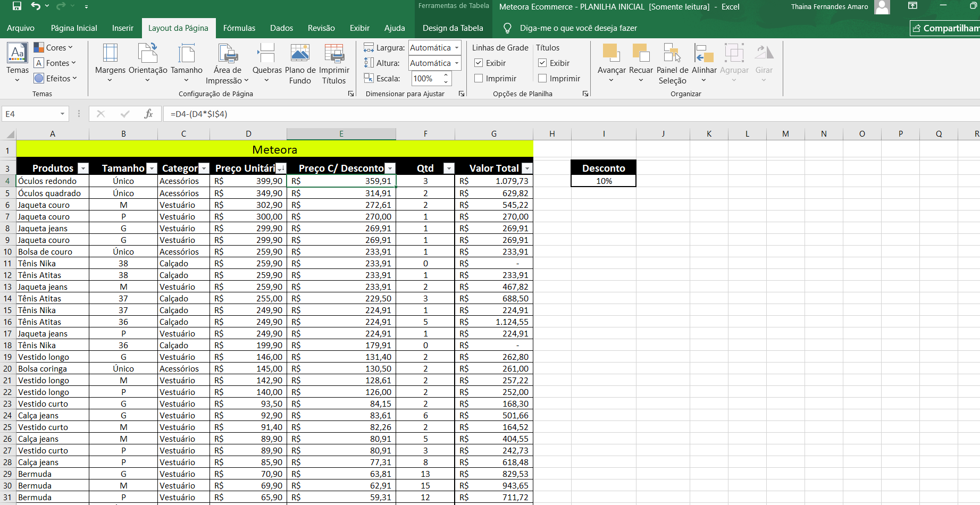Open the Name Box dropdown arrow
The image size is (980, 505).
[62, 114]
